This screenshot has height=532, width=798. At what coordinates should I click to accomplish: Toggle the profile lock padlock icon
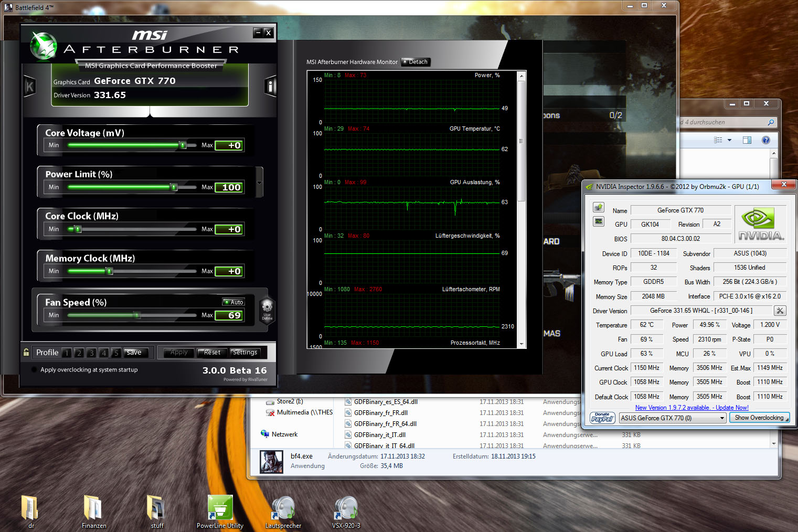(26, 352)
